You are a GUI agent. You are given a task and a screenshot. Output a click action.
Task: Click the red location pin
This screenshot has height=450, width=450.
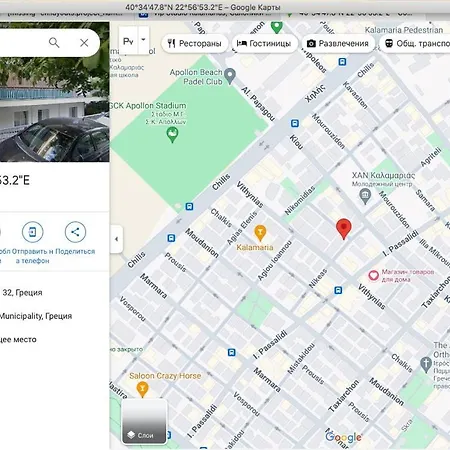[x=344, y=229]
